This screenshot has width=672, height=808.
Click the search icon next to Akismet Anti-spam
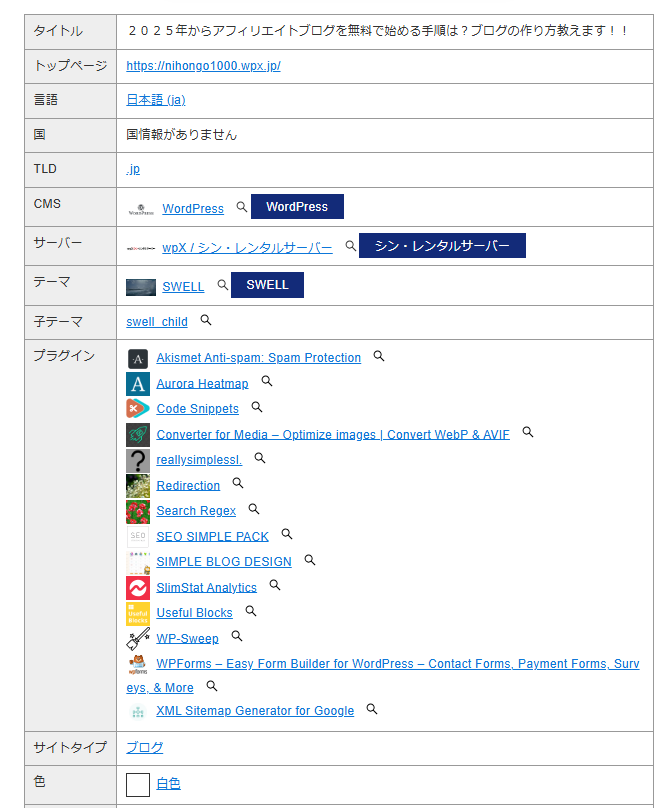(x=379, y=356)
